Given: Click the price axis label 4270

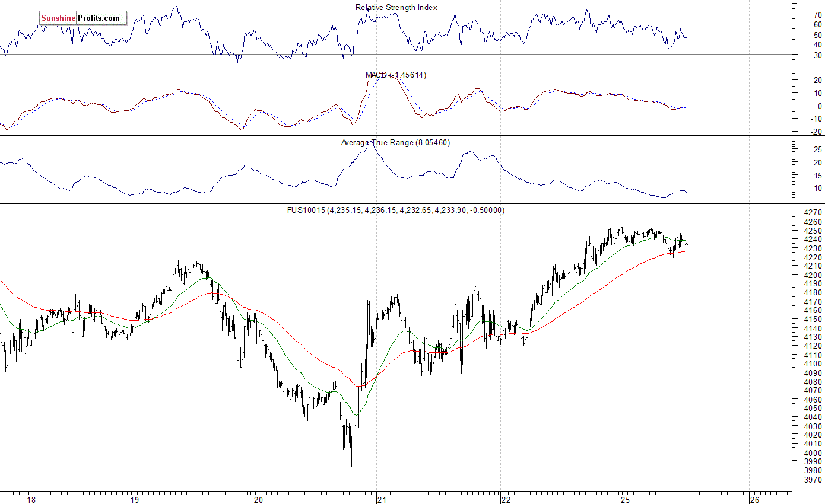Looking at the screenshot, I should coord(814,212).
